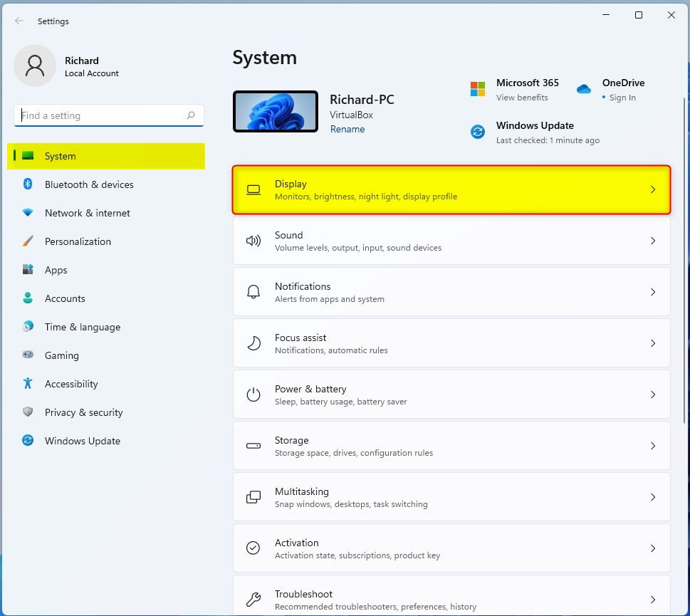Open Storage via its right chevron

[653, 446]
